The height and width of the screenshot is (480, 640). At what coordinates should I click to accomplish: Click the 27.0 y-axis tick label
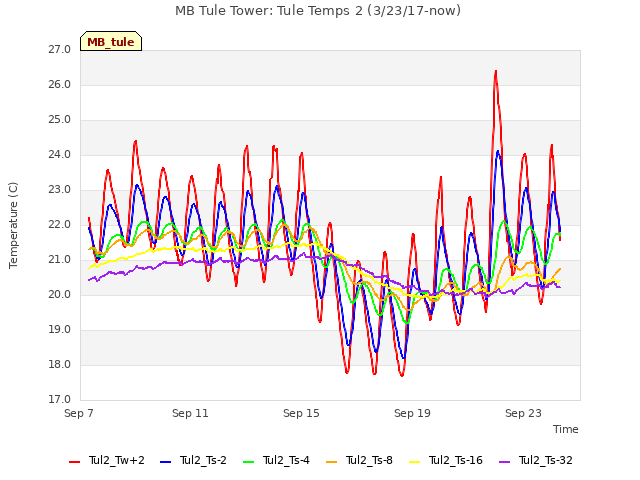pos(60,49)
